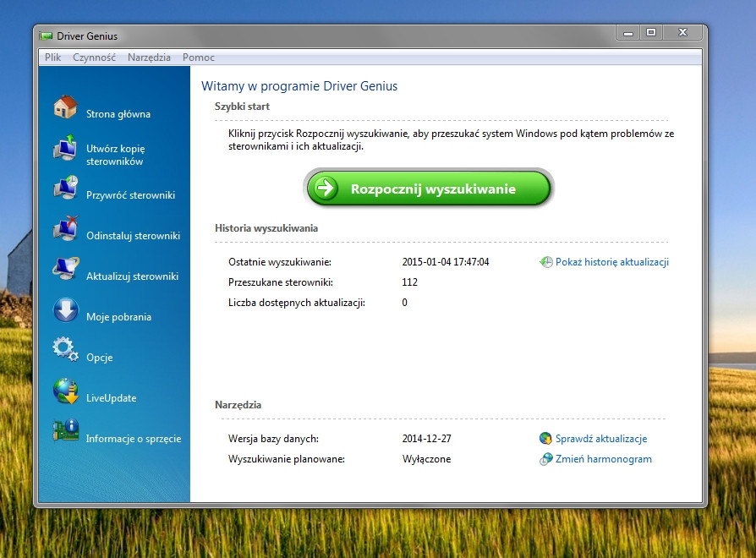Image resolution: width=756 pixels, height=558 pixels.
Task: Open the Plik menu
Action: click(52, 57)
